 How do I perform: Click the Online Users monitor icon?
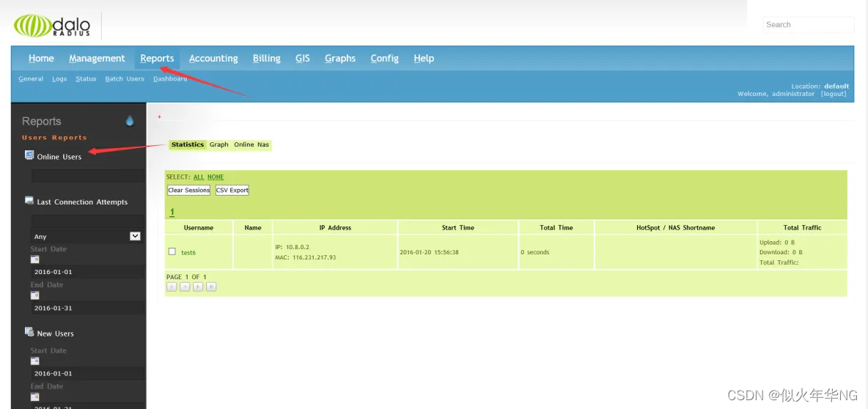pos(29,155)
